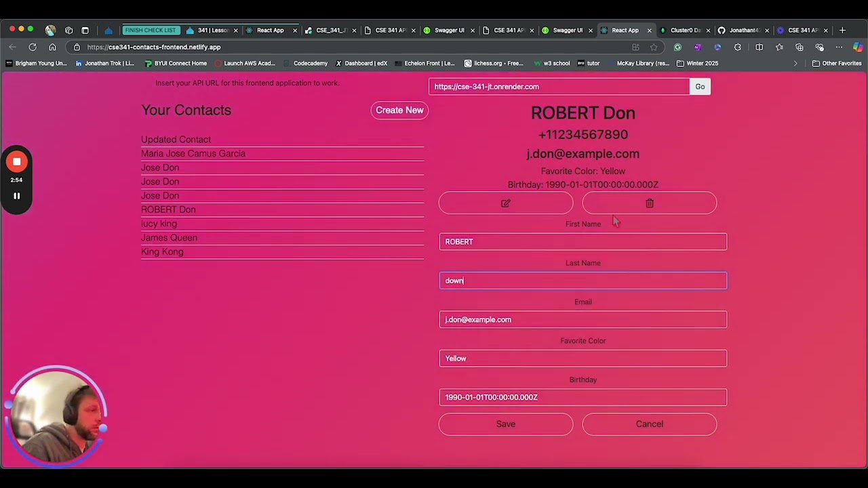Open the lichess.org bookmark
Screen dimensions: 868x488
pyautogui.click(x=494, y=63)
